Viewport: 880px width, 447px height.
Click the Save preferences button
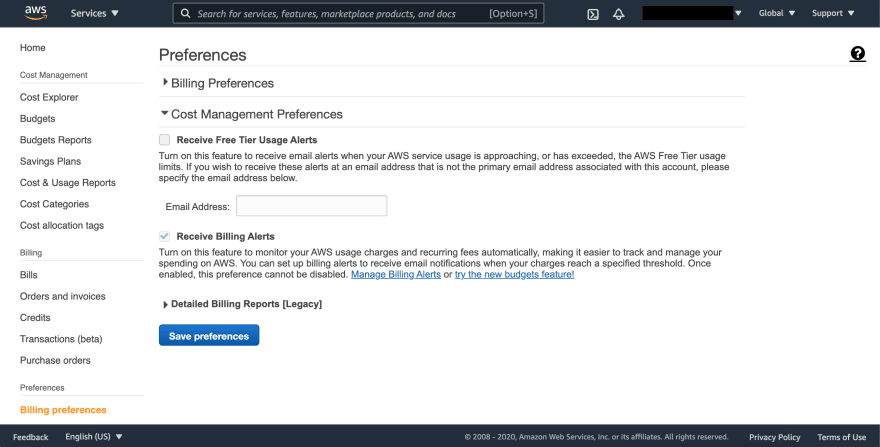point(209,335)
